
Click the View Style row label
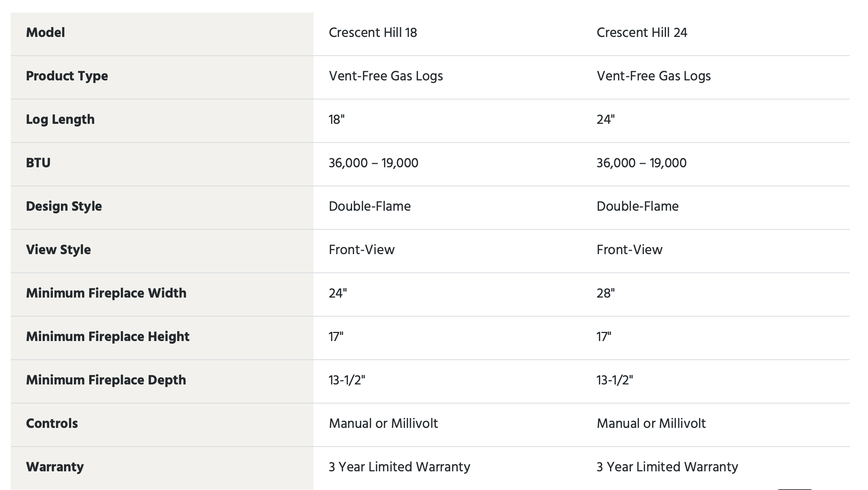pyautogui.click(x=58, y=250)
